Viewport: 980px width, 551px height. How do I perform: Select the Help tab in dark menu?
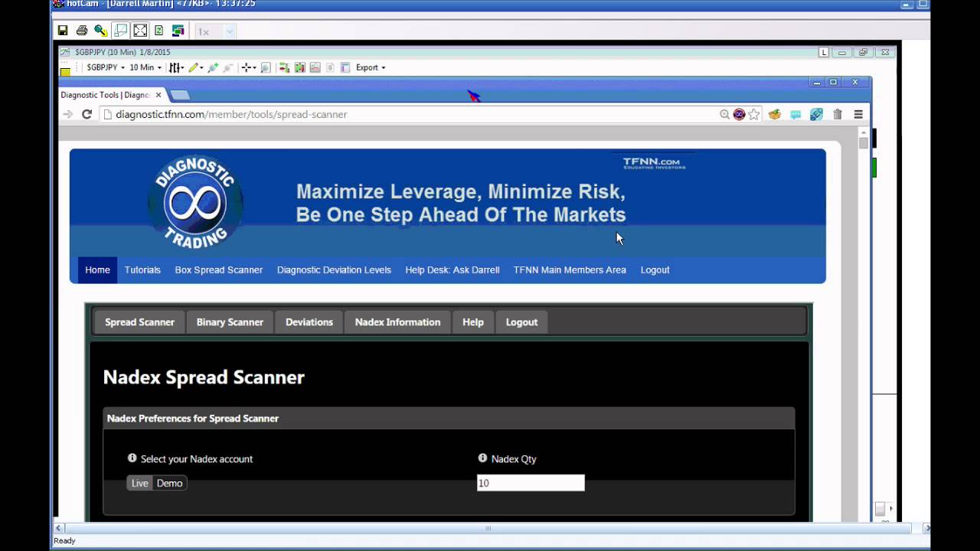tap(473, 322)
